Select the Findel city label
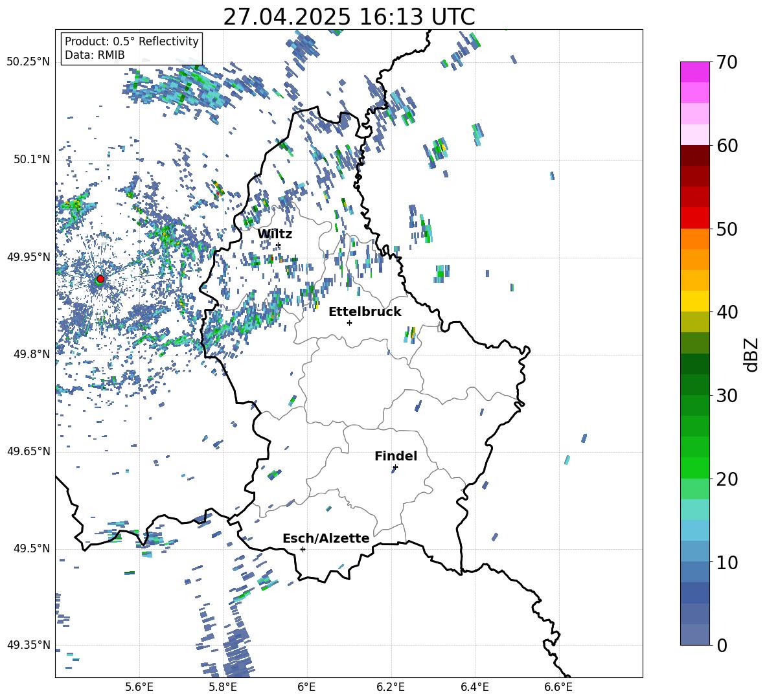The image size is (767, 700). tap(396, 456)
